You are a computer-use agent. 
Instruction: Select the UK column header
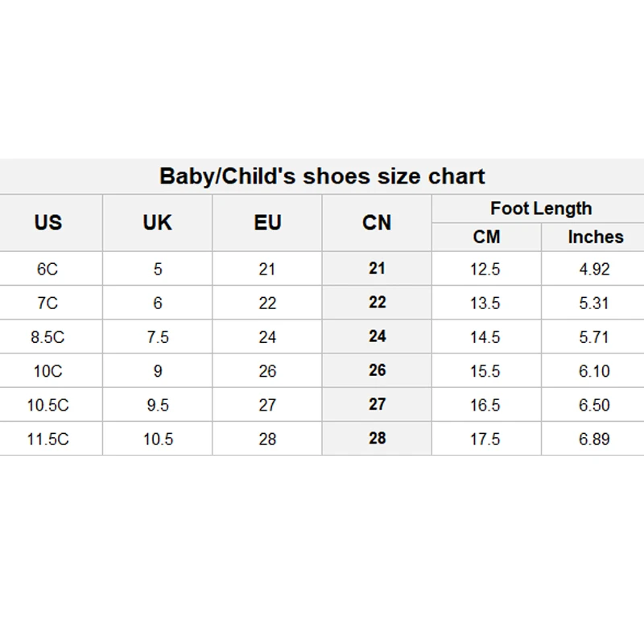158,222
